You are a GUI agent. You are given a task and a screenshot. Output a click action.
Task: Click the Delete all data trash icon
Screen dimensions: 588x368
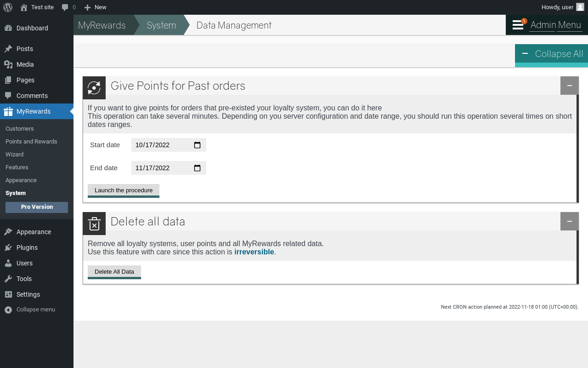(x=94, y=224)
